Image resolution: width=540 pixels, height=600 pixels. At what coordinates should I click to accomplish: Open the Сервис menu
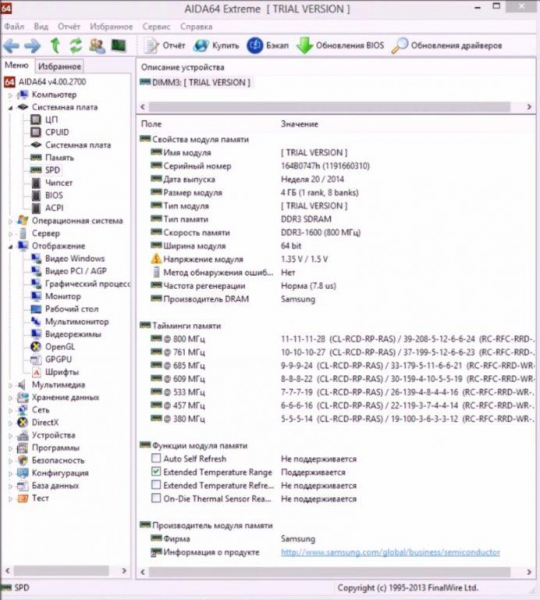coord(156,26)
